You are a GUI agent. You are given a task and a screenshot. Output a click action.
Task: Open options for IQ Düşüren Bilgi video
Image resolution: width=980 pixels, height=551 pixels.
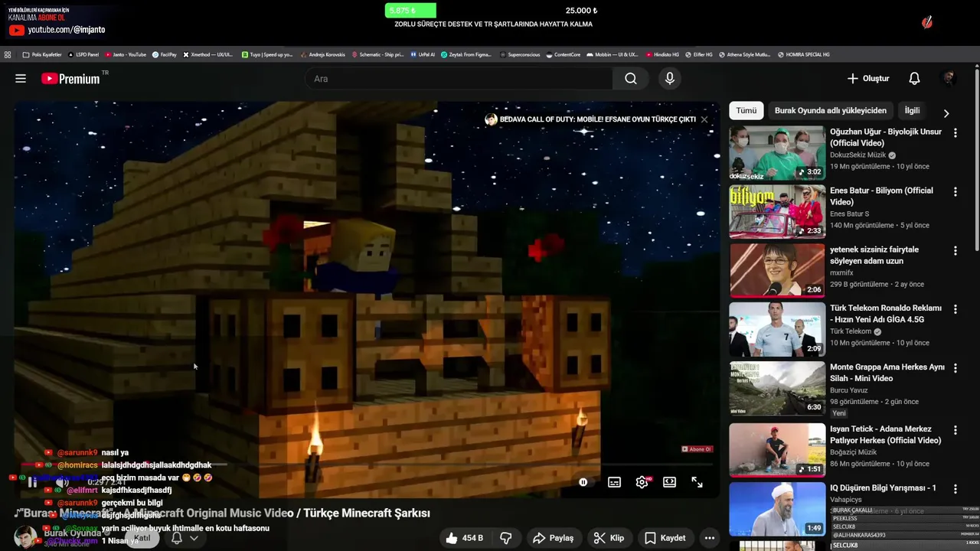[x=955, y=489]
